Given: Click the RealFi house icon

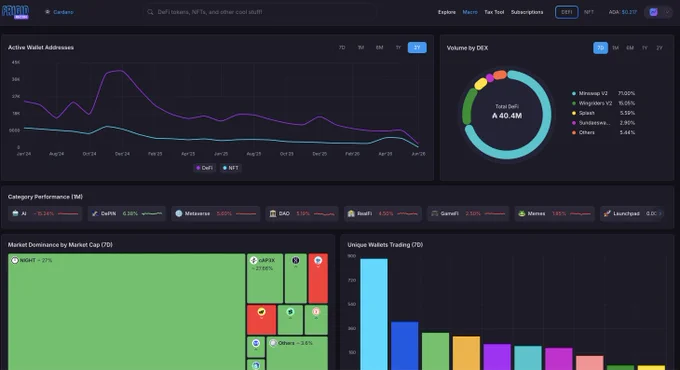Looking at the screenshot, I should tap(351, 213).
